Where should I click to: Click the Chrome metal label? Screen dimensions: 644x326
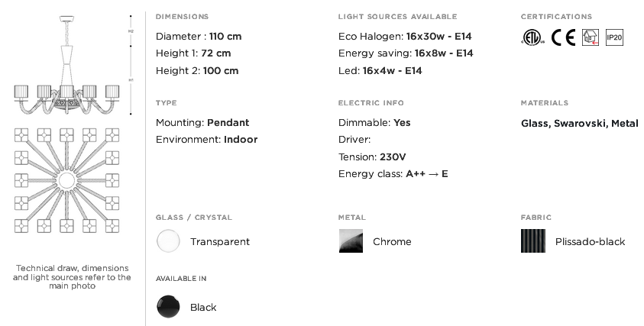(x=392, y=242)
